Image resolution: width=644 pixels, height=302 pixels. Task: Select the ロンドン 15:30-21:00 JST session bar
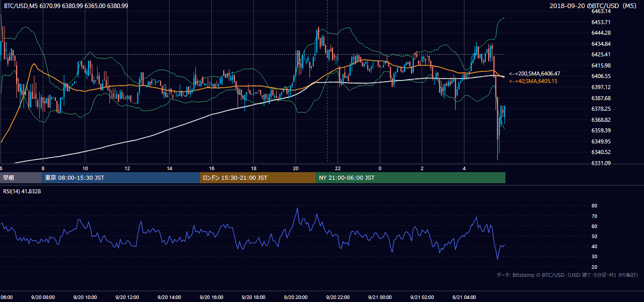coord(258,178)
